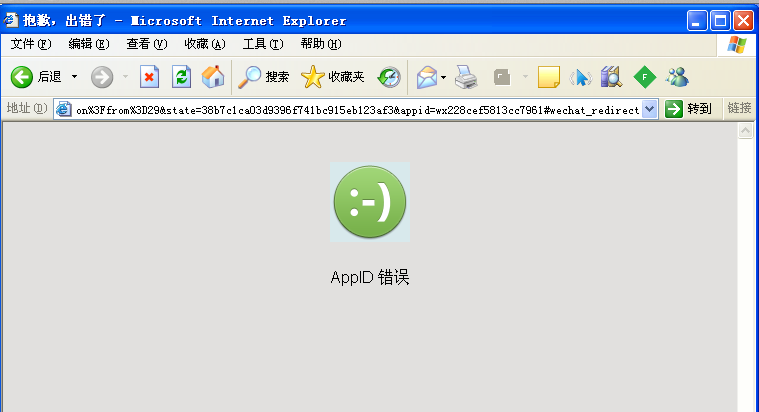Screen dimensions: 759x412
Task: Click the yellow note toolbar icon
Action: [548, 77]
